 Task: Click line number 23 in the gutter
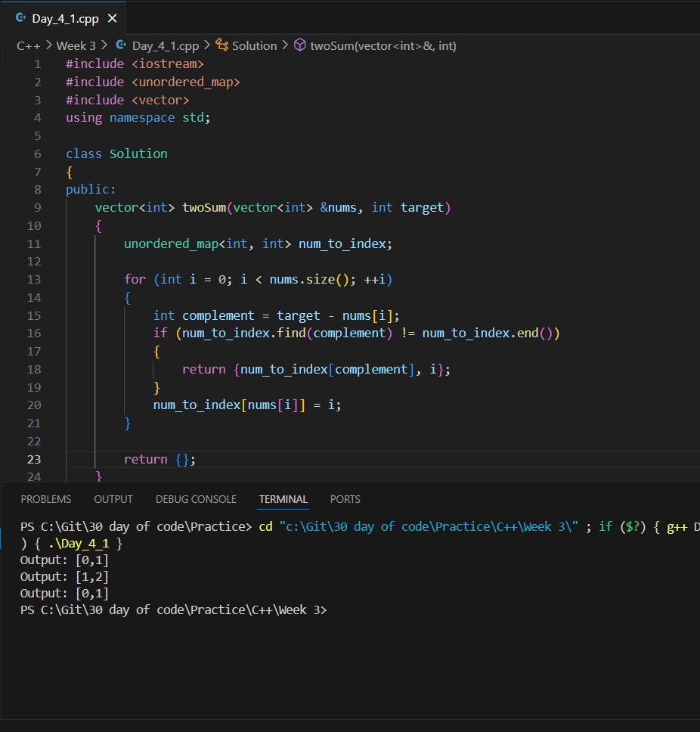tap(34, 459)
